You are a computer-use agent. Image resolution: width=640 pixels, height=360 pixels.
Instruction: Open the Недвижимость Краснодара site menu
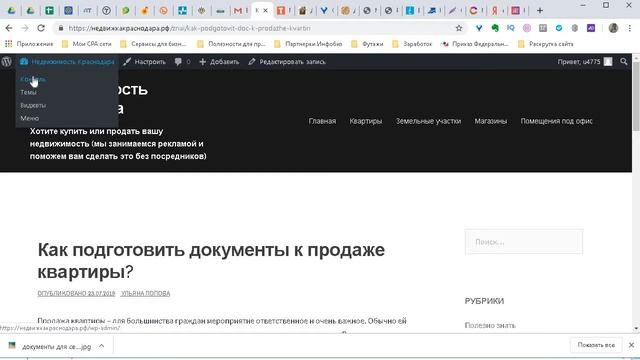67,62
